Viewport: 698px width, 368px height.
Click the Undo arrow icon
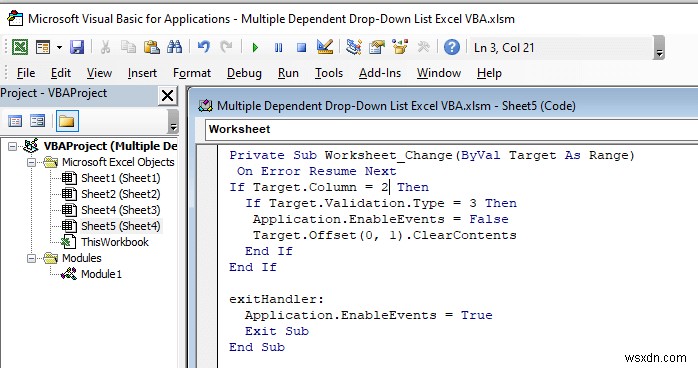point(203,47)
